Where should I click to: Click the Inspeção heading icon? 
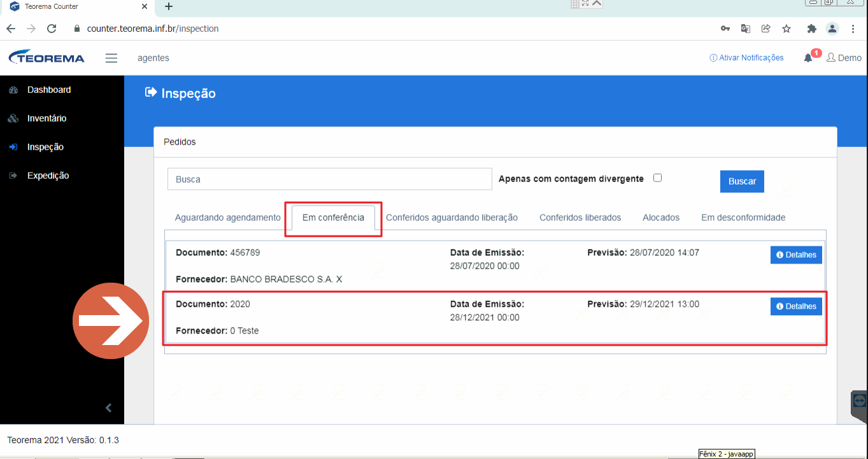151,92
